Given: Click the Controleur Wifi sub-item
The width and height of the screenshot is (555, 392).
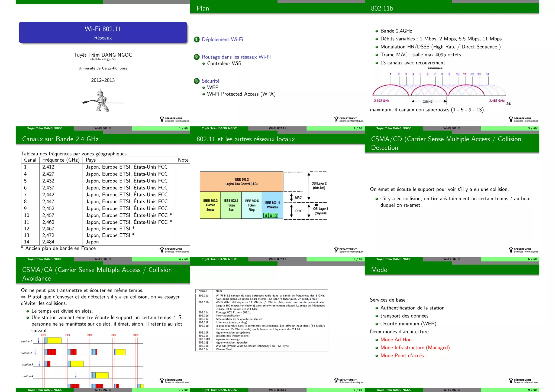Looking at the screenshot, I should pyautogui.click(x=224, y=64).
